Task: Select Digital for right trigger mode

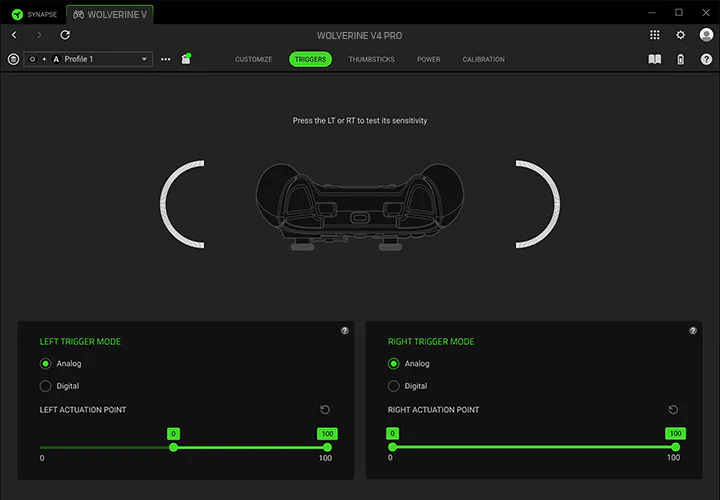Action: coord(394,386)
